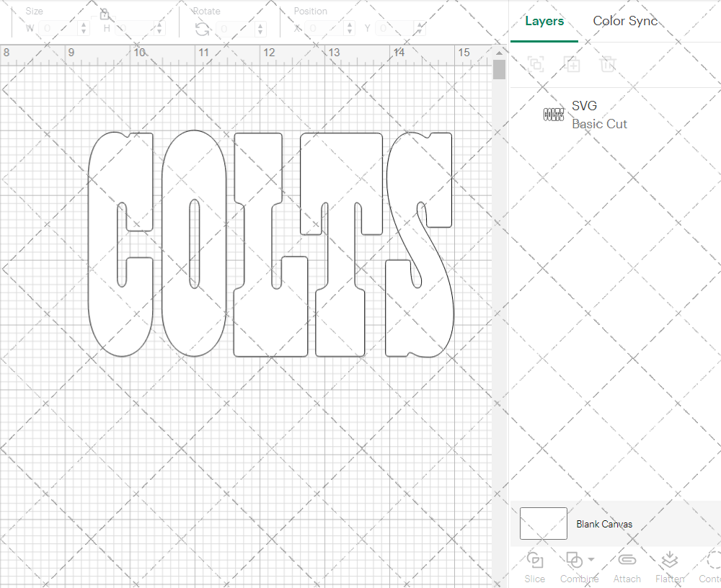
Task: Expand the Combine dropdown arrow
Action: (x=591, y=559)
